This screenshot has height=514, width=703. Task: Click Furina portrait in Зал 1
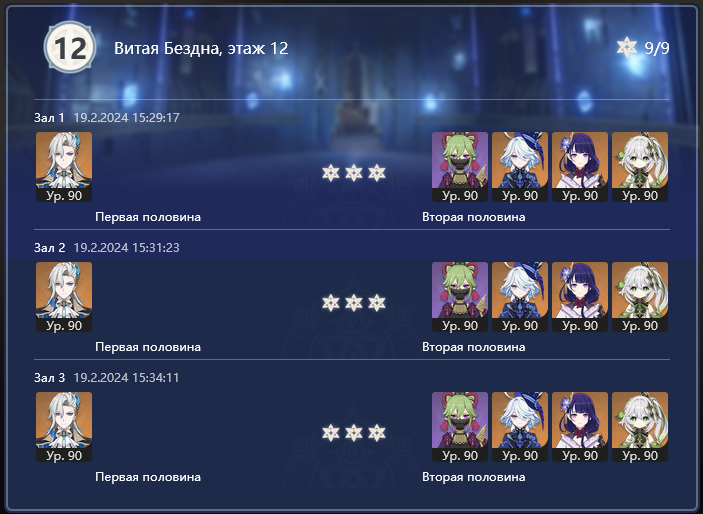pyautogui.click(x=520, y=166)
